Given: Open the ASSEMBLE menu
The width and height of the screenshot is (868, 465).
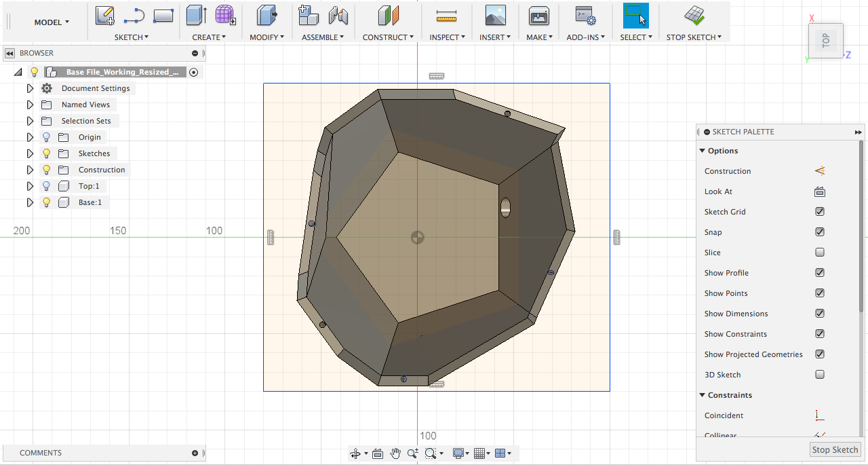Looking at the screenshot, I should [x=323, y=37].
